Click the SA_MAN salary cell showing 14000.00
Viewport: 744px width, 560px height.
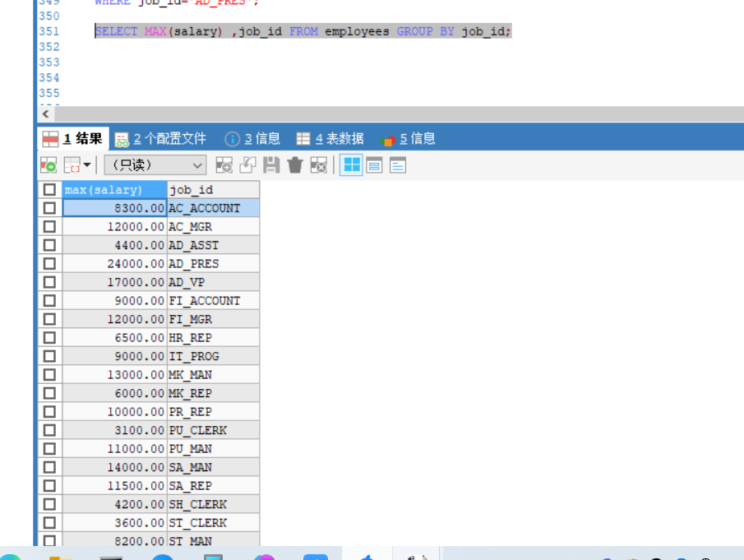pyautogui.click(x=132, y=467)
